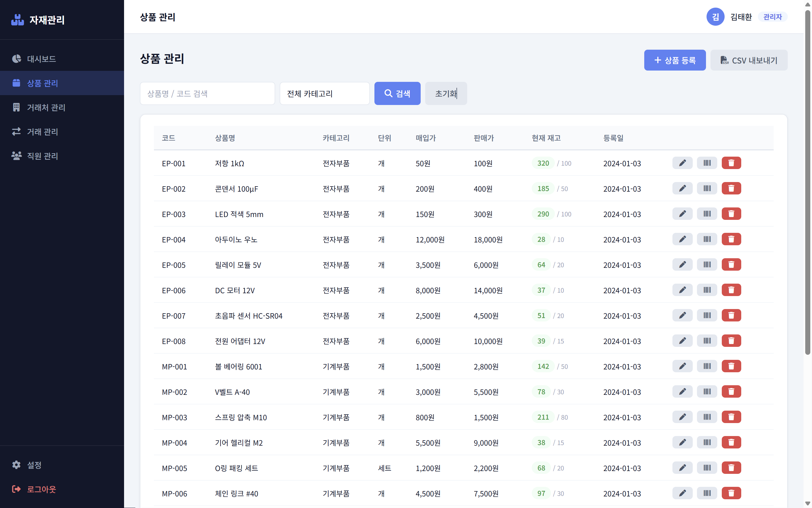Click stock badge 320 for EP-001
Viewport: 812px width, 508px height.
[x=543, y=163]
